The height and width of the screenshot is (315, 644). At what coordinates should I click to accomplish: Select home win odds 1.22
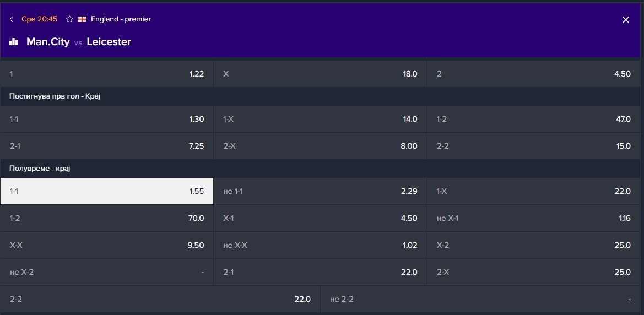tap(107, 74)
